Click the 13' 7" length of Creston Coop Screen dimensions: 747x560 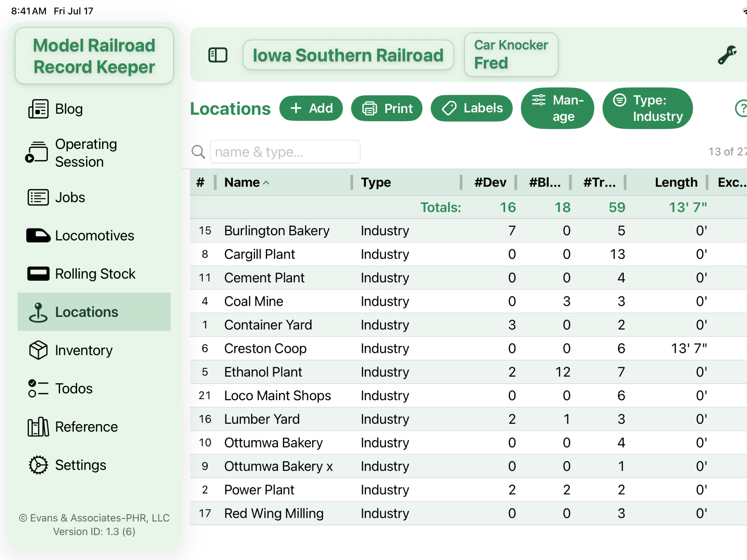tap(689, 348)
